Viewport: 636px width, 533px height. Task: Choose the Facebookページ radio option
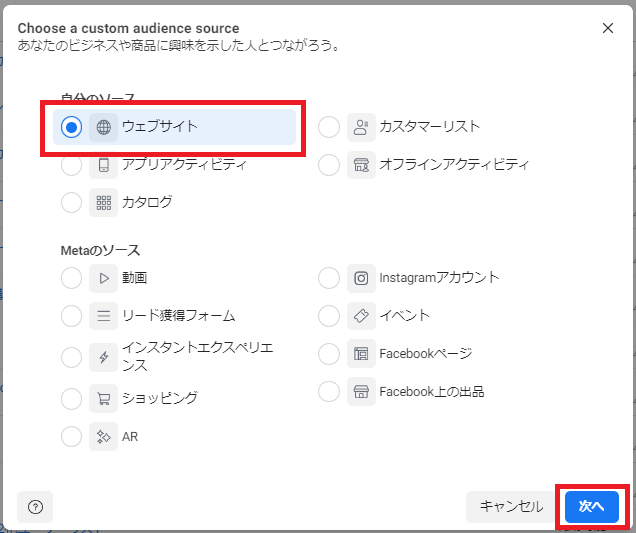329,354
